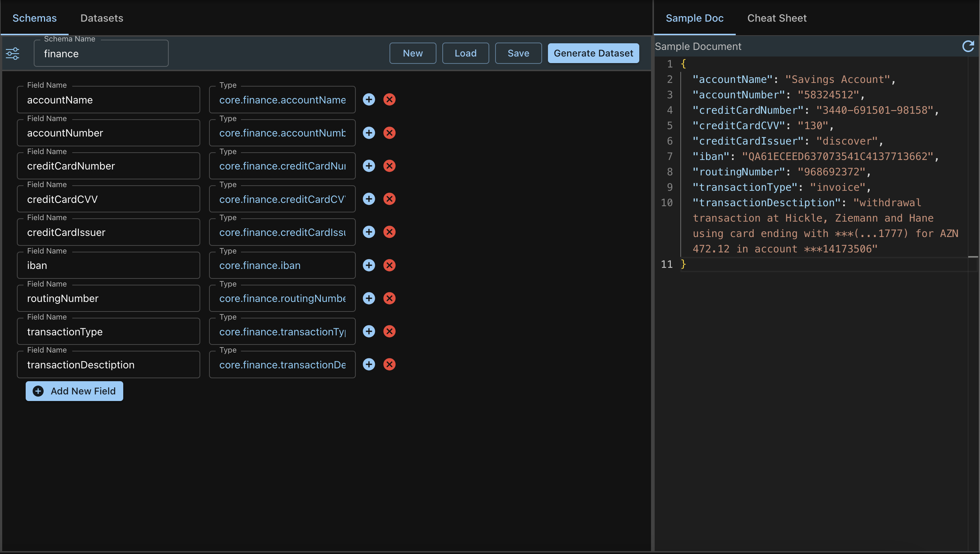
Task: Click the remove icon for accountName field
Action: (x=390, y=100)
